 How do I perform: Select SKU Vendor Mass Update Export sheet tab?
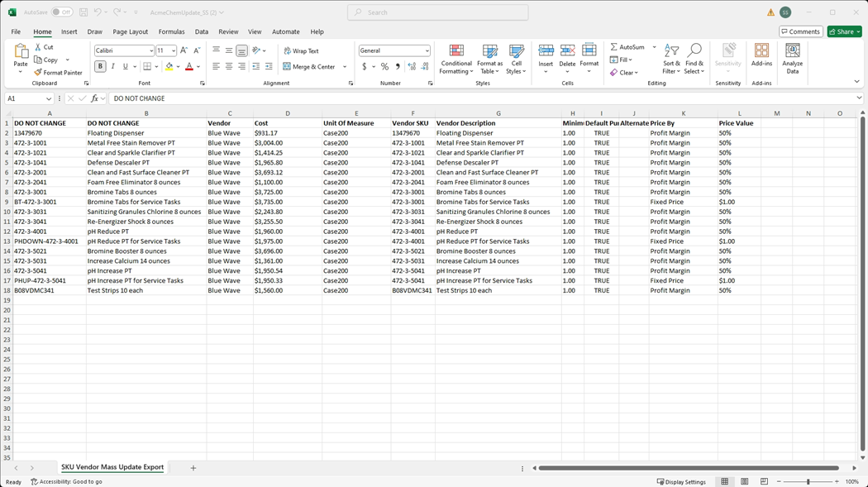pyautogui.click(x=112, y=467)
